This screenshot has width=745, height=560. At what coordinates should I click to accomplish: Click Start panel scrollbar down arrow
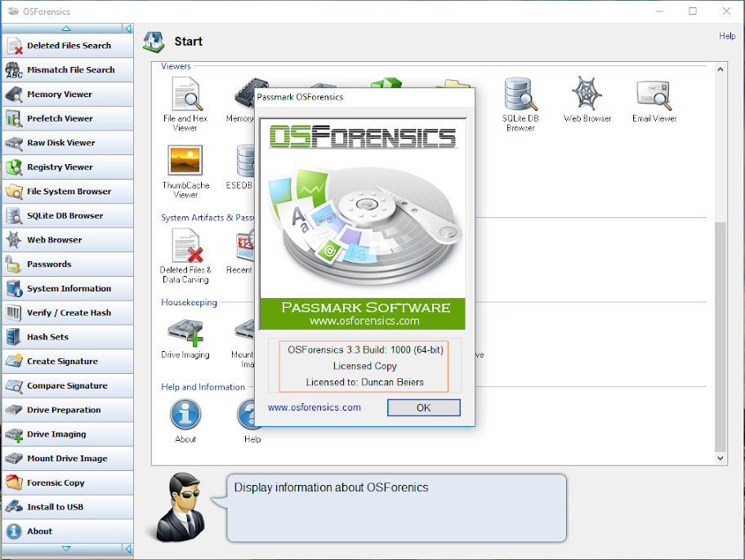[720, 458]
